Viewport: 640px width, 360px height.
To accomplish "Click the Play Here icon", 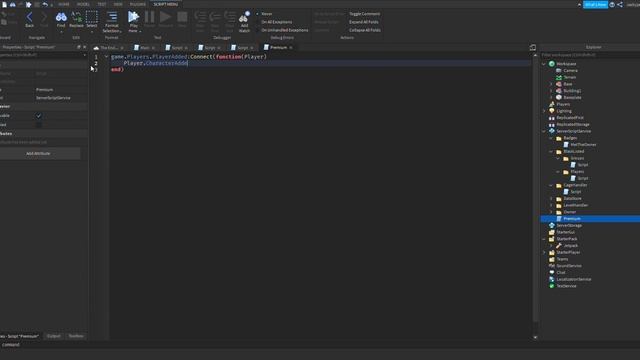I will tap(133, 17).
